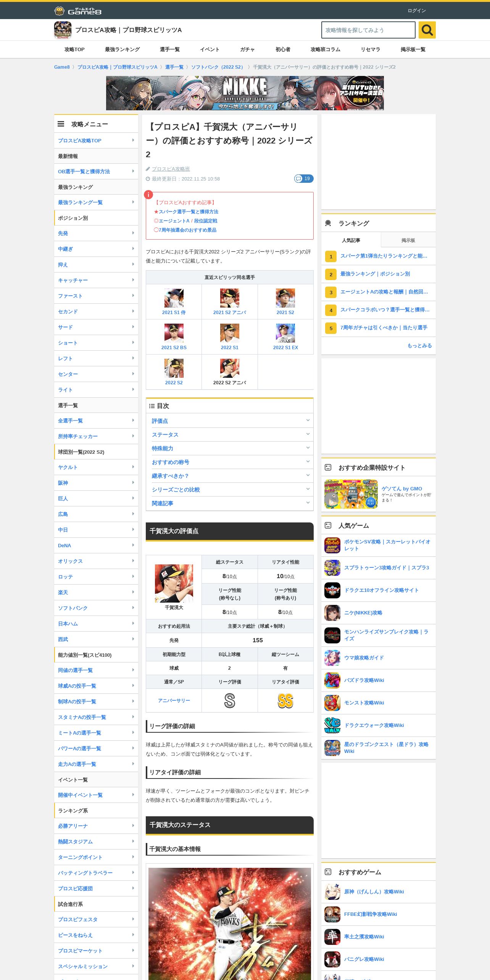Open プロスピA攻略班 author link

tap(171, 169)
